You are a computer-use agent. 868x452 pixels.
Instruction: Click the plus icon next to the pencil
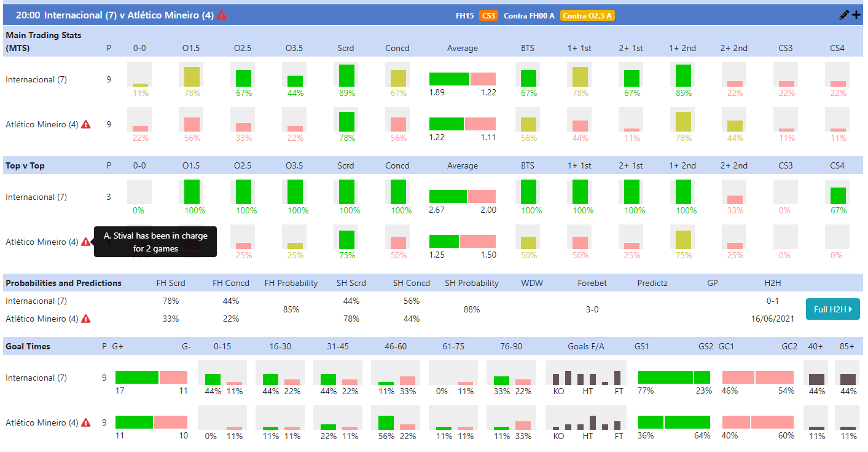point(856,14)
